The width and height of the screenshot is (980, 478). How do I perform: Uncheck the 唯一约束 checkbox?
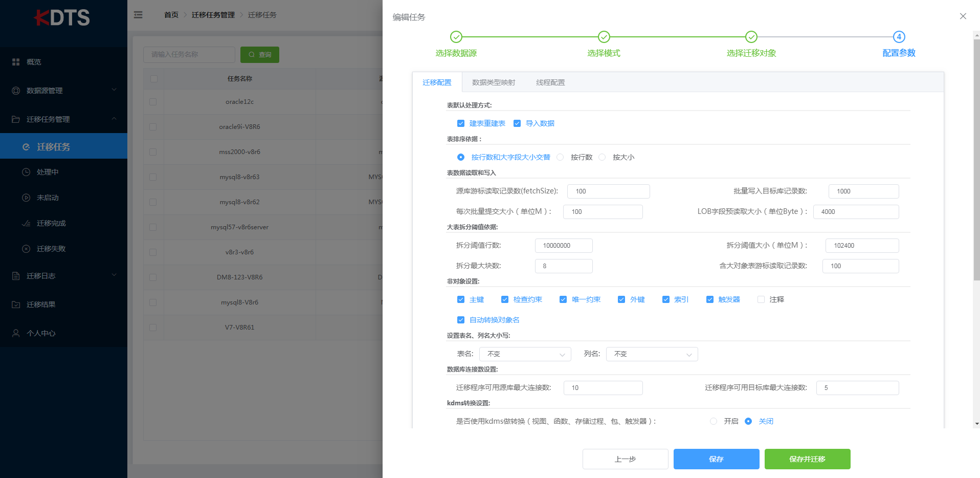563,299
